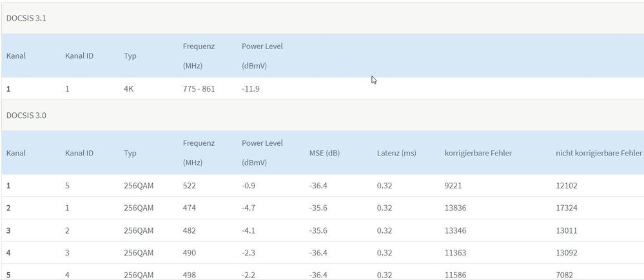The height and width of the screenshot is (280, 644).
Task: Click the -2.3 power level value
Action: tap(248, 253)
